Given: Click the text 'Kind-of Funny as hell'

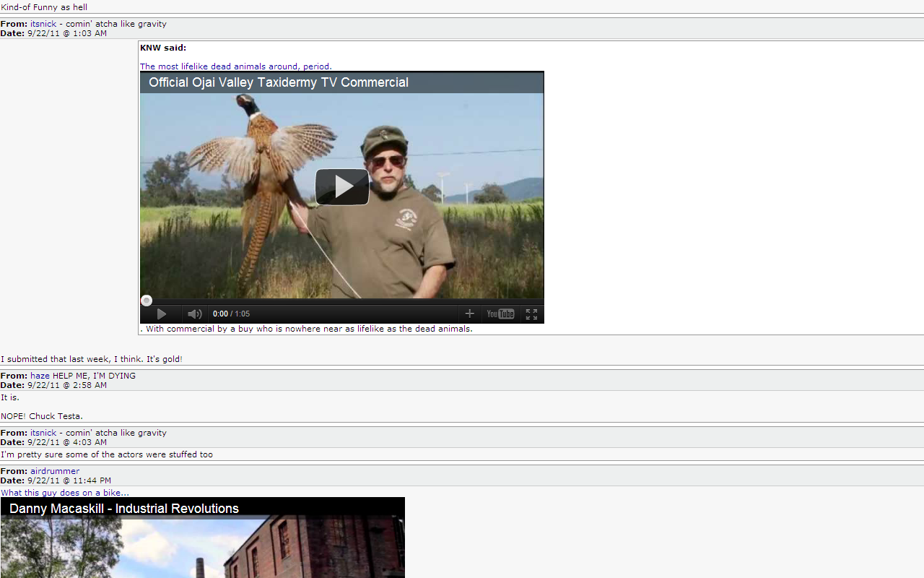Looking at the screenshot, I should coord(44,7).
